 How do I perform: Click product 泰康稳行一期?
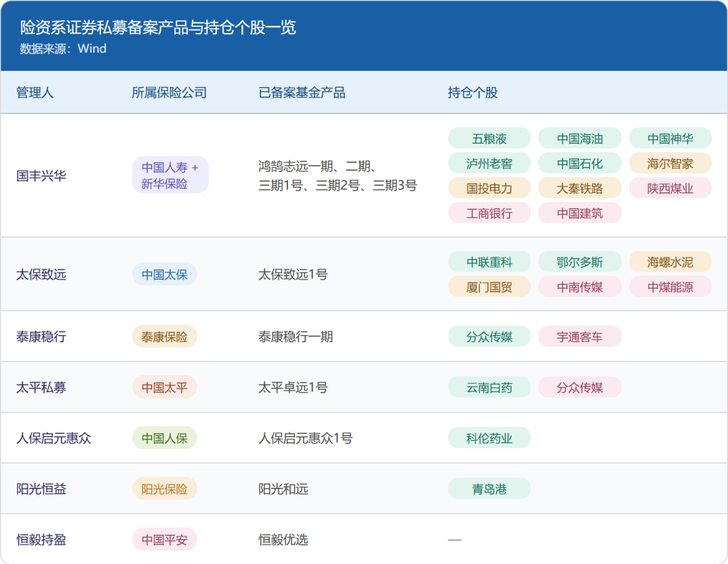[x=296, y=336]
